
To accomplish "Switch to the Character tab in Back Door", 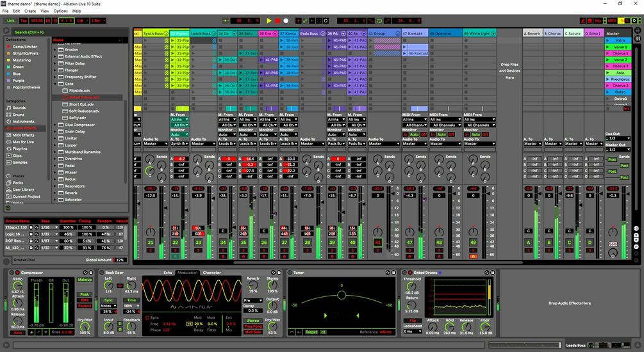I will pyautogui.click(x=212, y=273).
